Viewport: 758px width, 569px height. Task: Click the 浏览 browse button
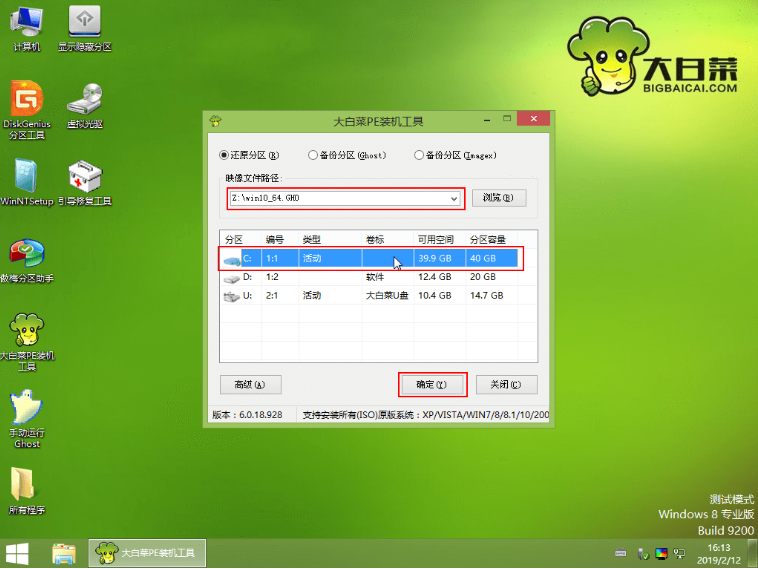[499, 198]
